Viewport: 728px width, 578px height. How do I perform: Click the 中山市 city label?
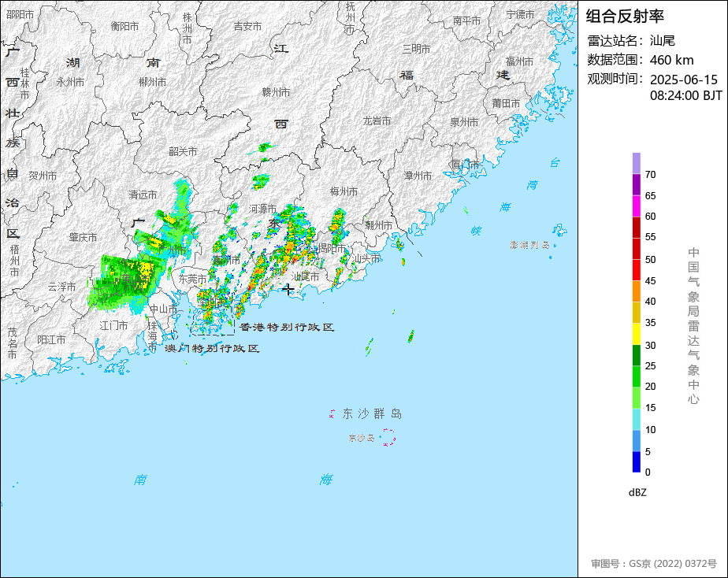click(x=163, y=309)
